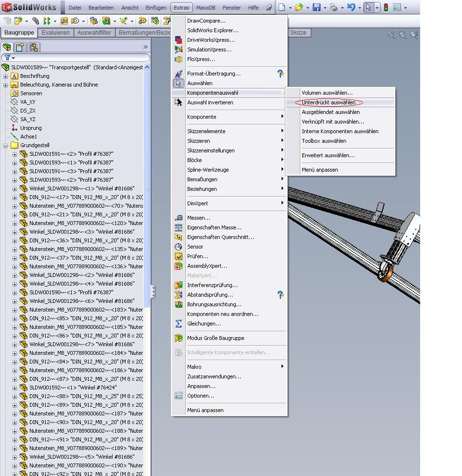Open the Datei menu

(75, 8)
